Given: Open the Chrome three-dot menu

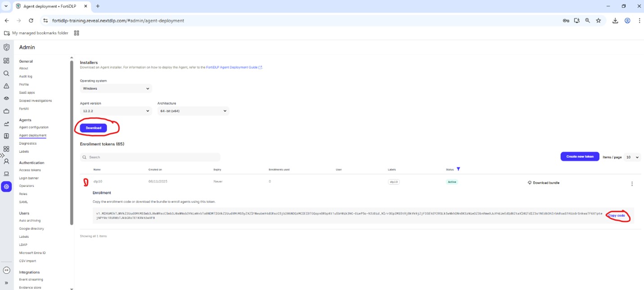Looking at the screenshot, I should [x=639, y=20].
